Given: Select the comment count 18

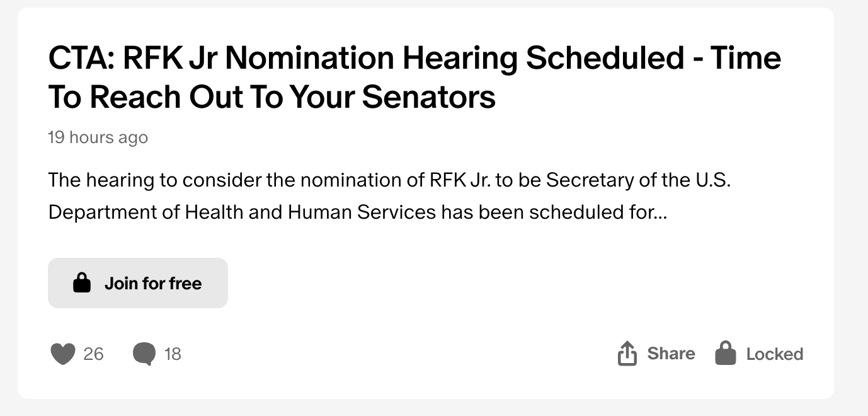Looking at the screenshot, I should (x=173, y=354).
